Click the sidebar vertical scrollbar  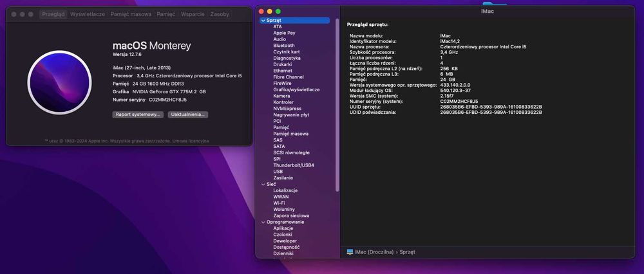337,105
